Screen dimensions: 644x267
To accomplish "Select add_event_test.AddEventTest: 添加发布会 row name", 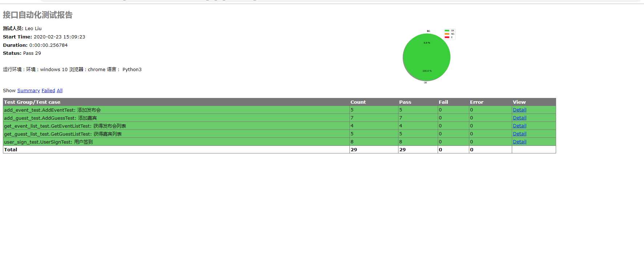I will (52, 110).
